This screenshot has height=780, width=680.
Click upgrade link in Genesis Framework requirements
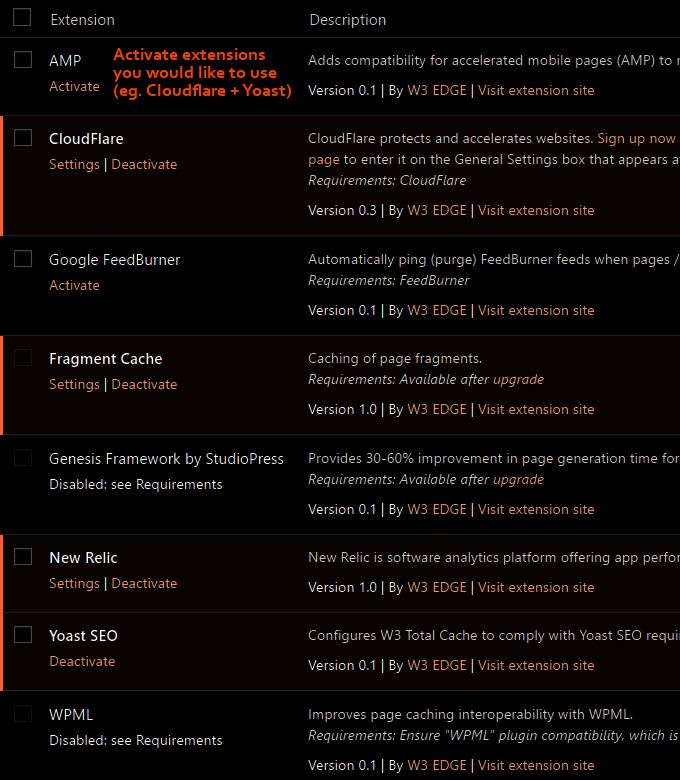click(518, 480)
